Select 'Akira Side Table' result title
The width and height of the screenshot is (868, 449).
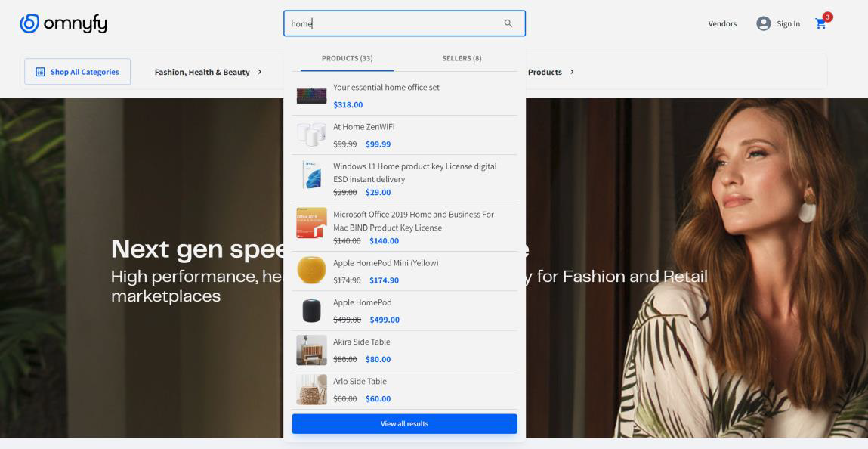click(x=362, y=342)
